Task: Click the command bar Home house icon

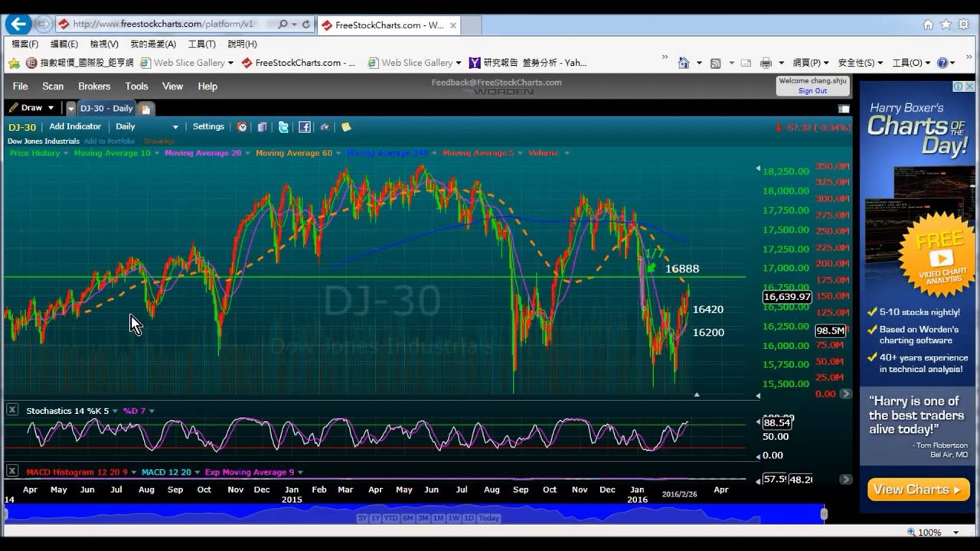Action: click(x=684, y=63)
